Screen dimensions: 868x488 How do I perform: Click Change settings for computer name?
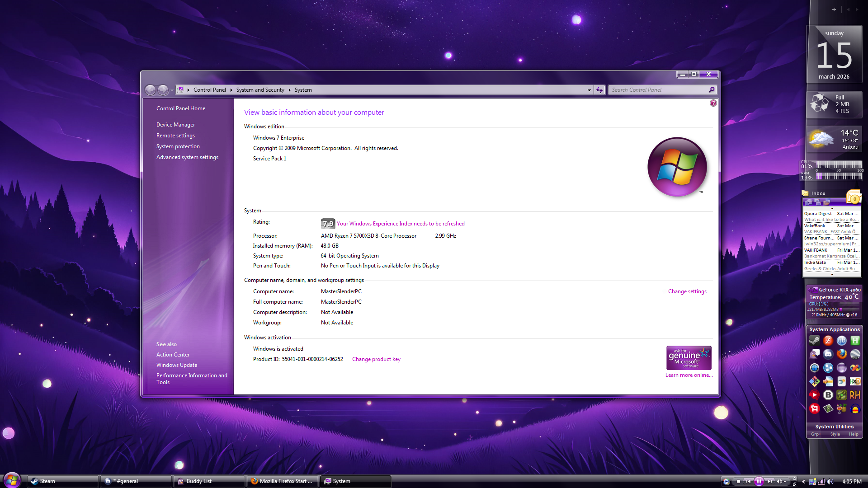(x=687, y=291)
